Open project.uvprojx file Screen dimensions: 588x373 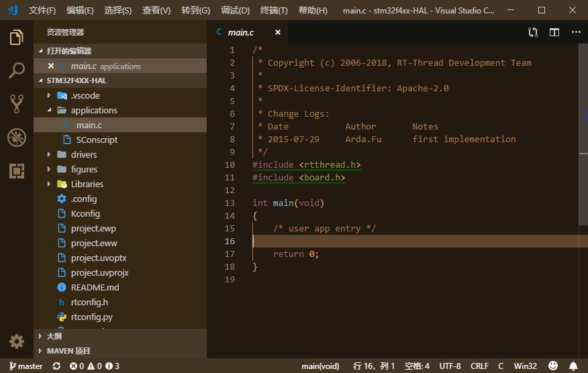point(120,272)
